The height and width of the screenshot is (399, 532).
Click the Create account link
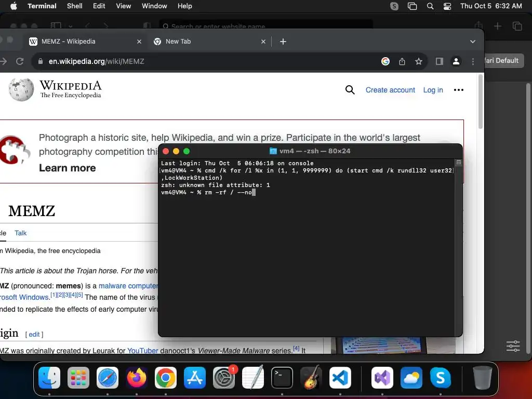[x=390, y=90]
